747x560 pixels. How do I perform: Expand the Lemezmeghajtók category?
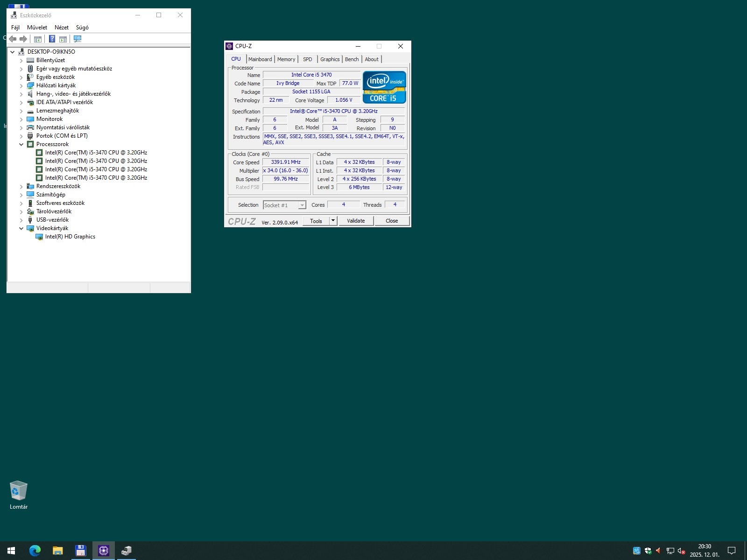(21, 111)
